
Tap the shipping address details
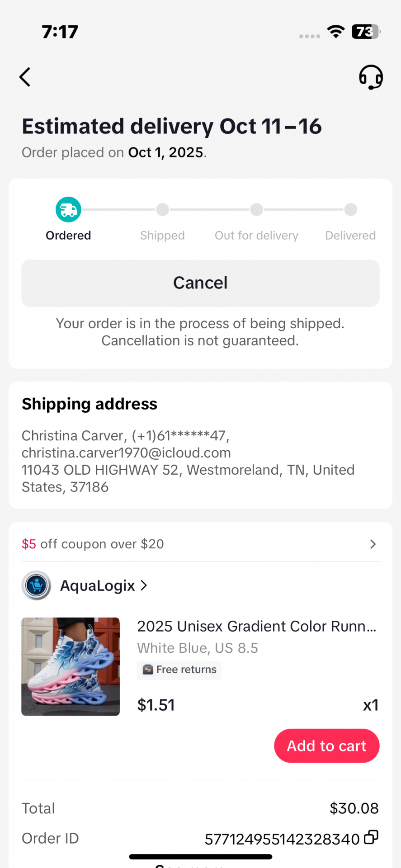point(188,461)
